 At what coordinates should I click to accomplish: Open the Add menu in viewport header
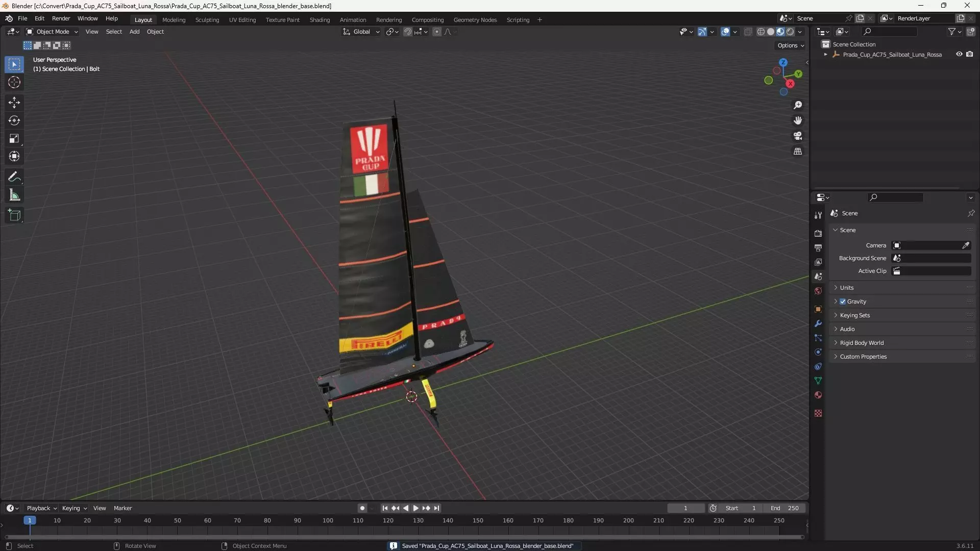pos(134,32)
